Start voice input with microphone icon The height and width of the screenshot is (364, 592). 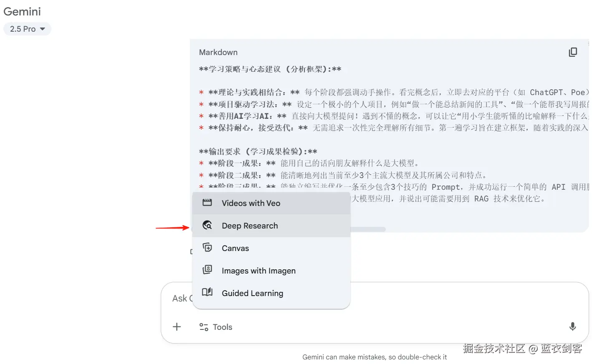pyautogui.click(x=572, y=326)
